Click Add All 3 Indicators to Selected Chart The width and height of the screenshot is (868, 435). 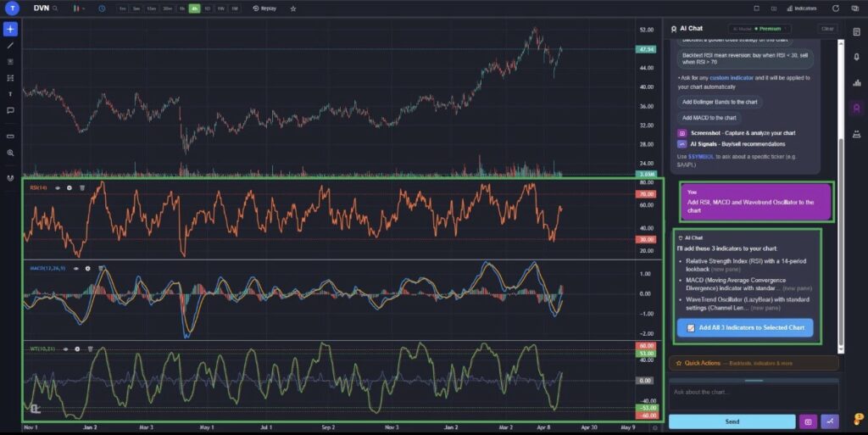745,327
